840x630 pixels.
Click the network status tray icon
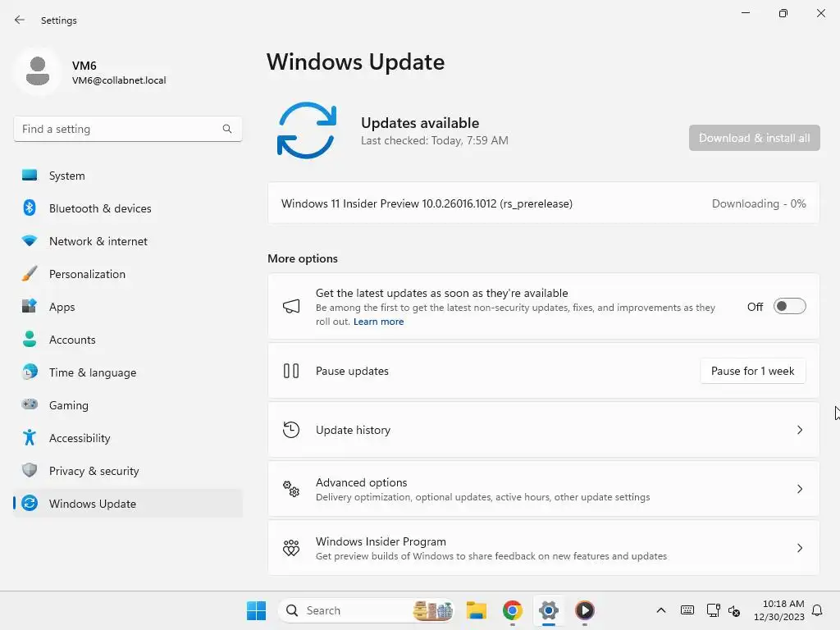point(713,610)
